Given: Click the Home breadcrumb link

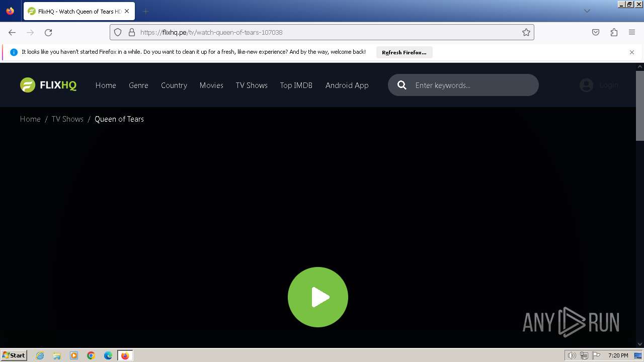Looking at the screenshot, I should [30, 119].
